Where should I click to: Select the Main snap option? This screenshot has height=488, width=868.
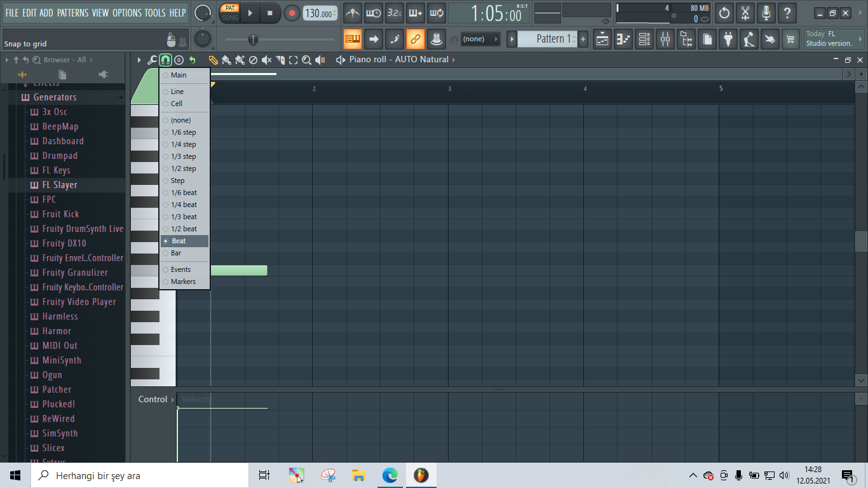tap(184, 75)
